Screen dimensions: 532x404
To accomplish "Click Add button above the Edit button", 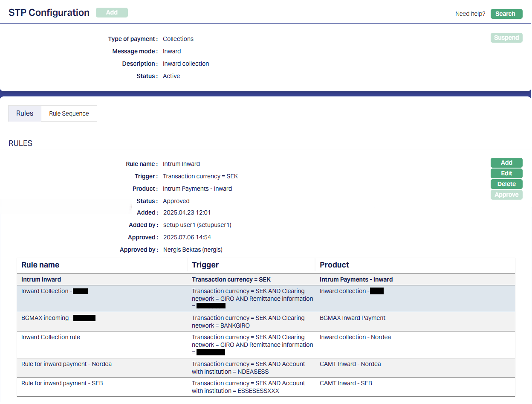I will coord(506,163).
